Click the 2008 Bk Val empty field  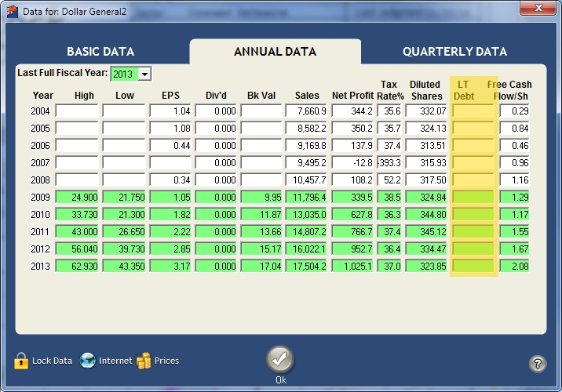coord(261,180)
